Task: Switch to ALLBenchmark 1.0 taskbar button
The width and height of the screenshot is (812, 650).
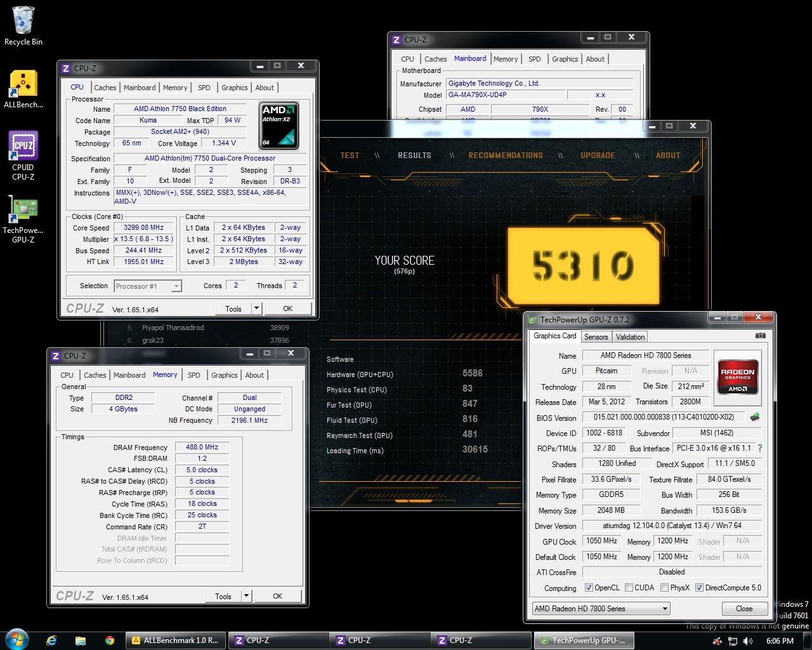Action: (176, 640)
